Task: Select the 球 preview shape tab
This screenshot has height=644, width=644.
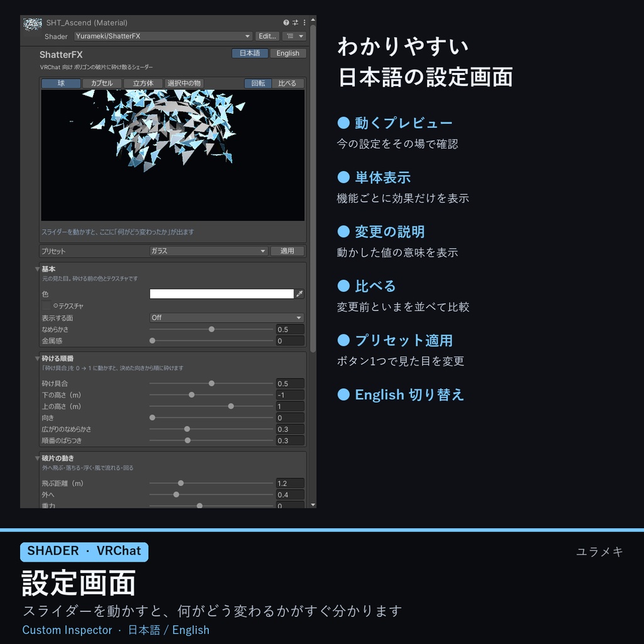Action: click(x=61, y=84)
